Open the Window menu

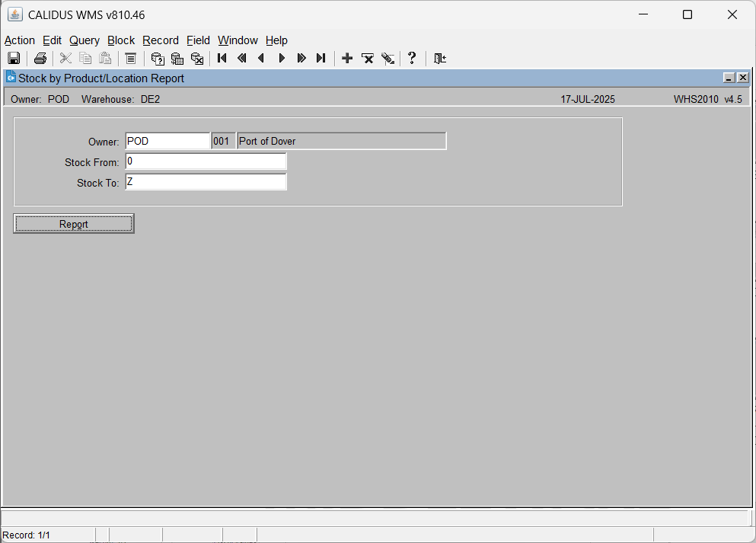238,40
